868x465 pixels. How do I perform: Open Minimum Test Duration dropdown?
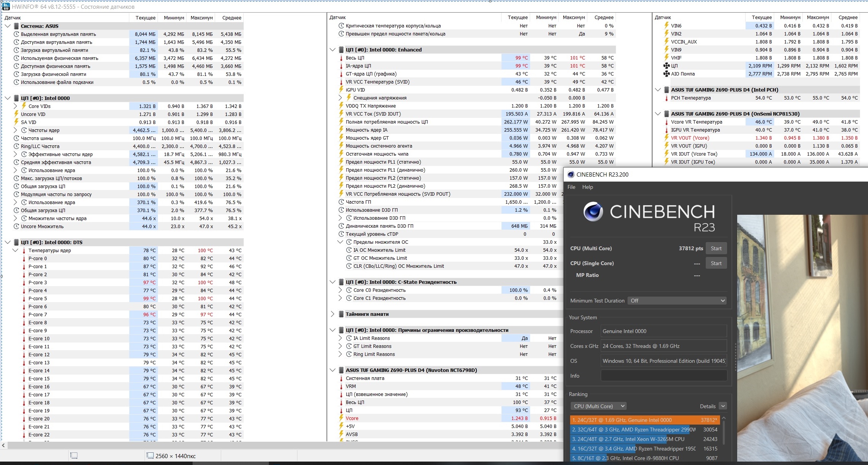tap(677, 301)
